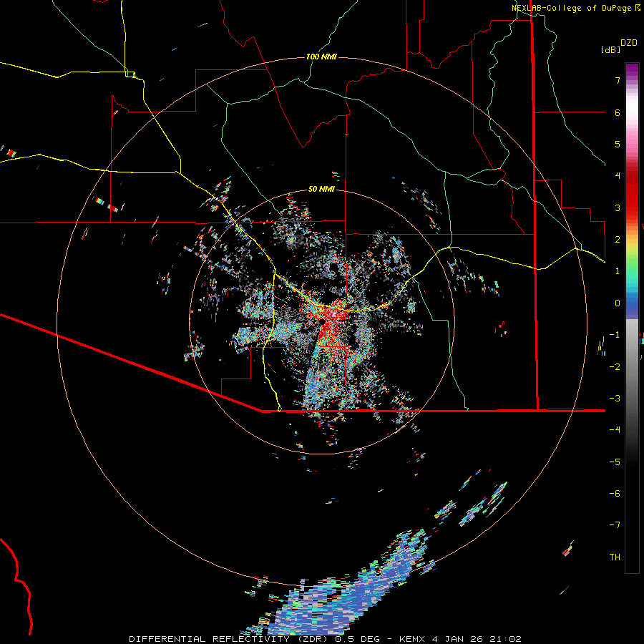Click the DIFFERENTIAL REFLECTIVITY (ZDR) caption text
The height and width of the screenshot is (644, 644).
click(x=230, y=639)
